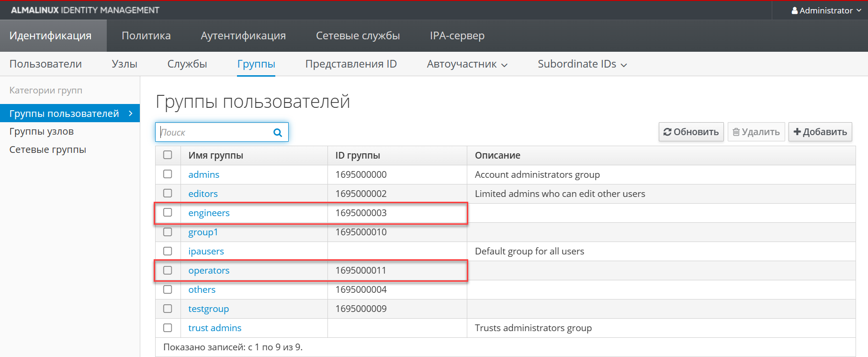Check the group1 row checkbox
This screenshot has width=868, height=357.
(168, 232)
